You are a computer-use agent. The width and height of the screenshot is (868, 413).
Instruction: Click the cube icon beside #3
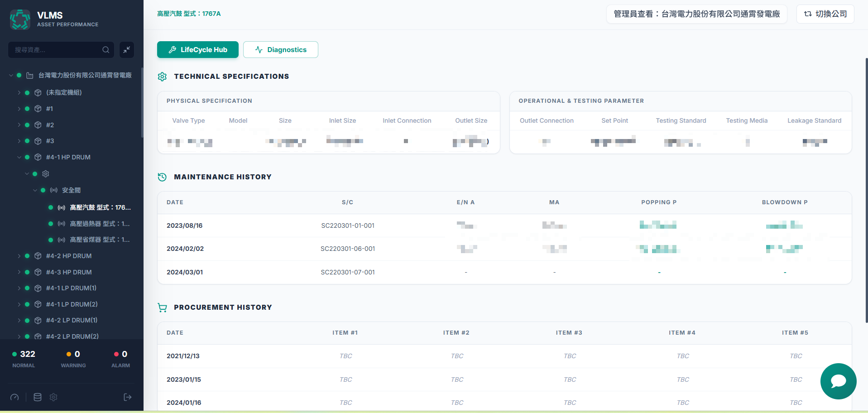tap(38, 141)
